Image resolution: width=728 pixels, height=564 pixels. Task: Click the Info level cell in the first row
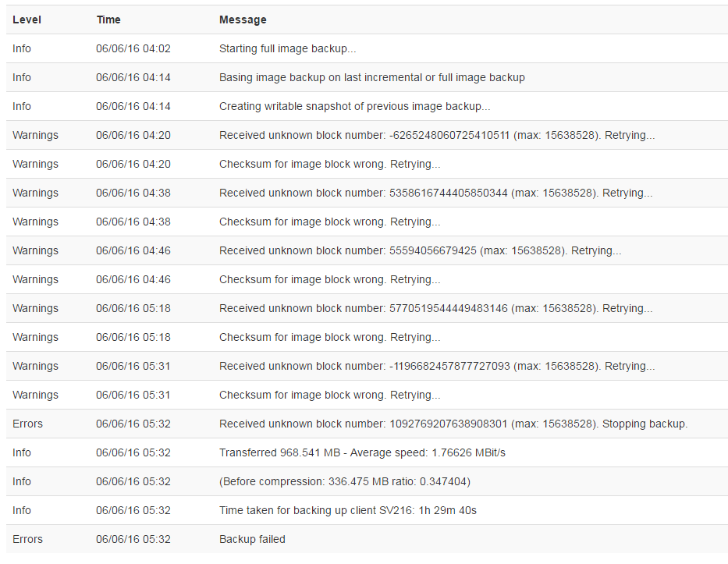[x=22, y=48]
